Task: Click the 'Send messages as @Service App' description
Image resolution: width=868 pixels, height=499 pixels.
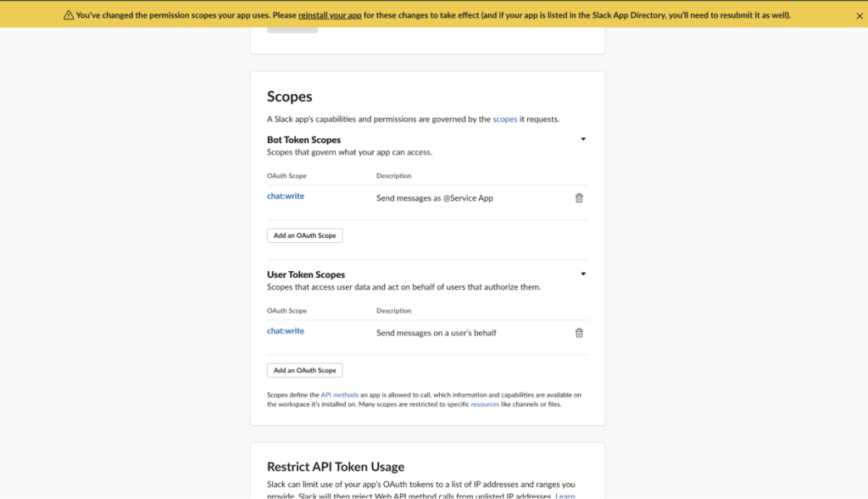Action: click(x=434, y=198)
